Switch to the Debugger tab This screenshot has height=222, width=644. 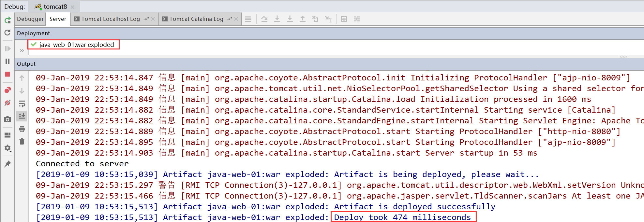click(30, 19)
